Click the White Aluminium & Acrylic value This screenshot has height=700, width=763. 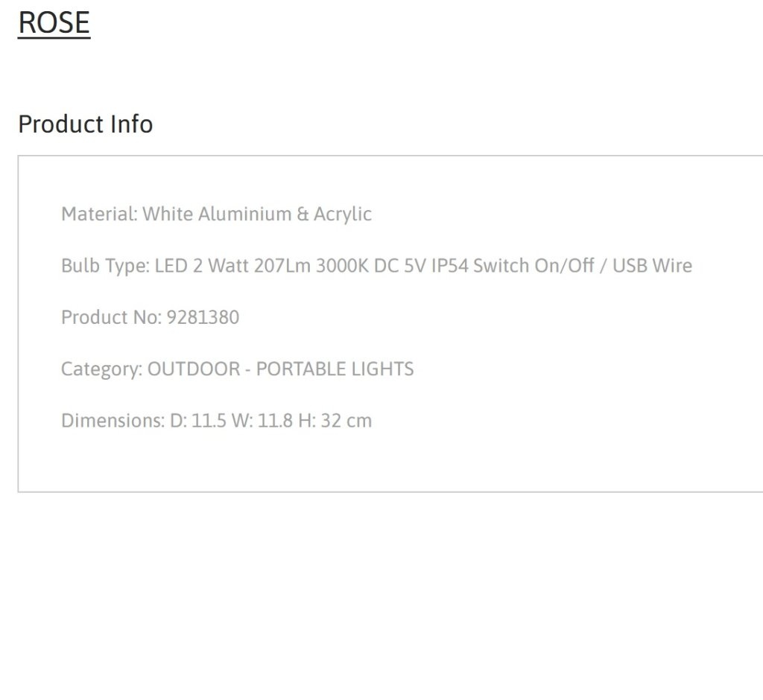tap(257, 214)
